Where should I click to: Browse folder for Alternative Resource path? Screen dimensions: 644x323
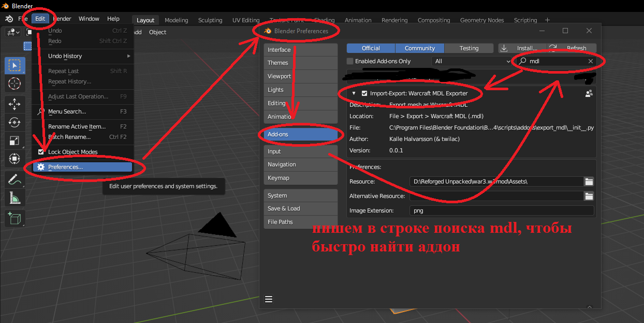coord(589,196)
